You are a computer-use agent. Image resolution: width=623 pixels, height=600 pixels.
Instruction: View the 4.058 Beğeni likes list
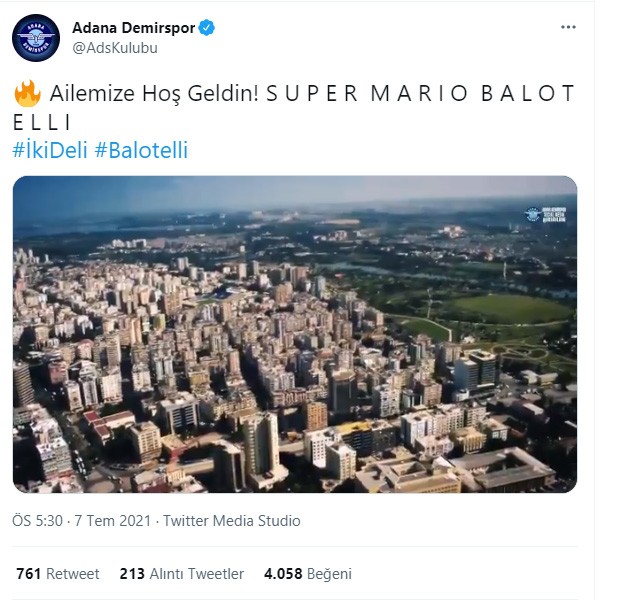point(307,574)
